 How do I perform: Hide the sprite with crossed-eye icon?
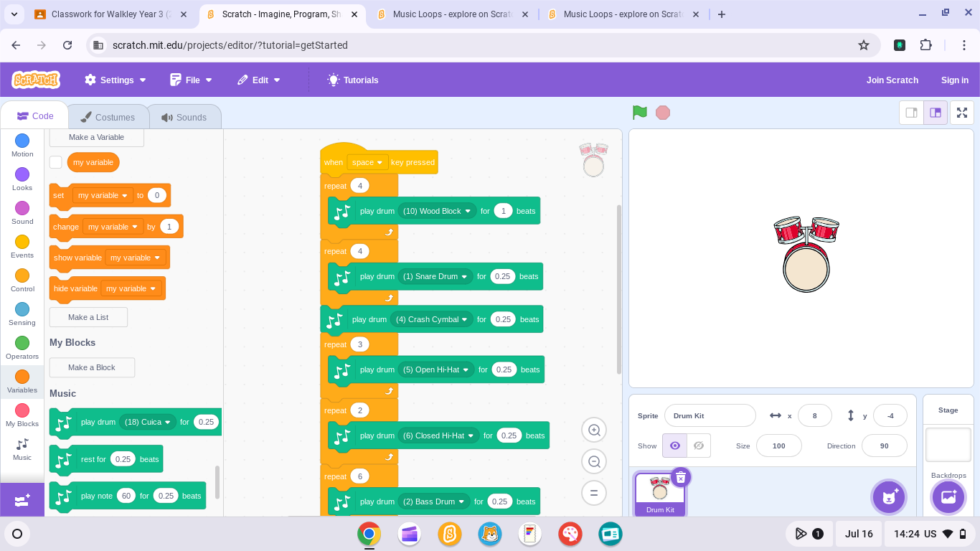tap(699, 446)
